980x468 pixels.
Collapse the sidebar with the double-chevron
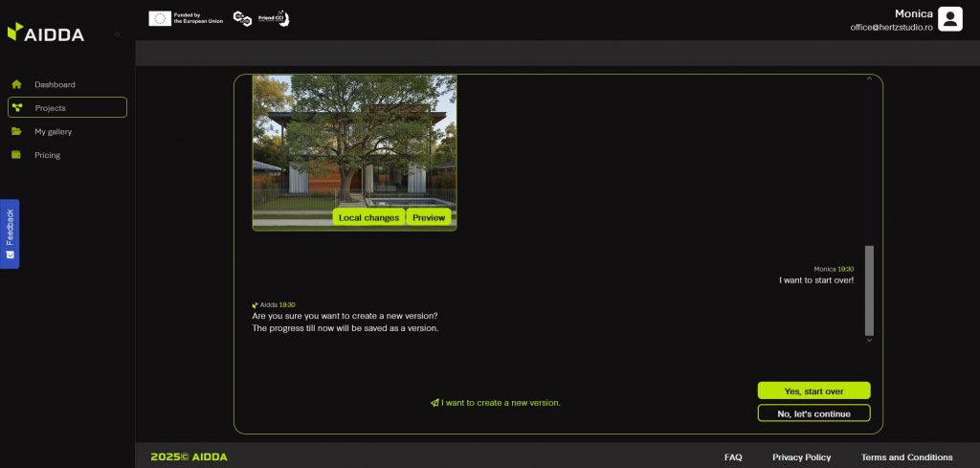118,34
